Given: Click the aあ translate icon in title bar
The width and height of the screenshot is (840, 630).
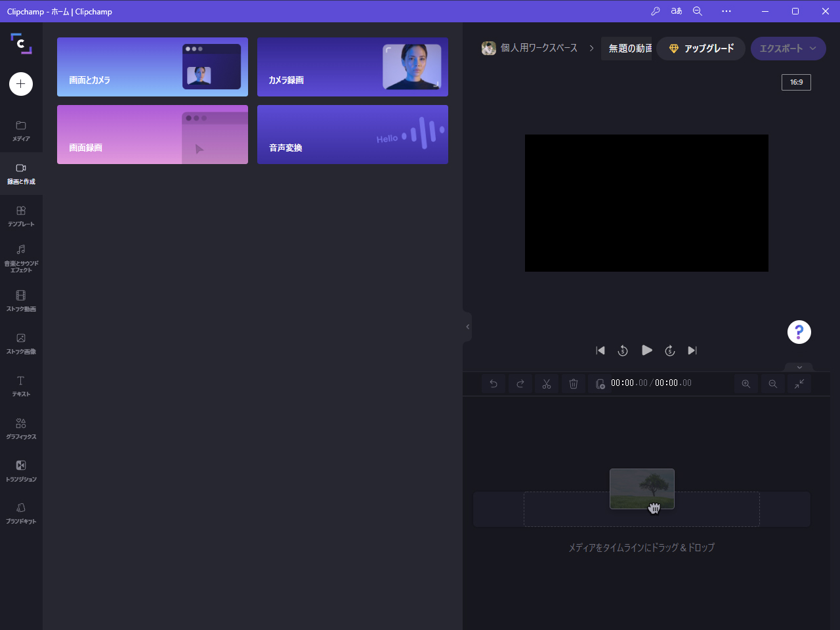Looking at the screenshot, I should (x=677, y=11).
